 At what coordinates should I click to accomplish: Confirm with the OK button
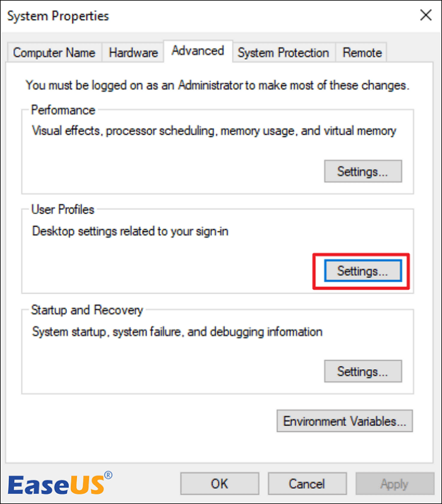click(x=220, y=484)
